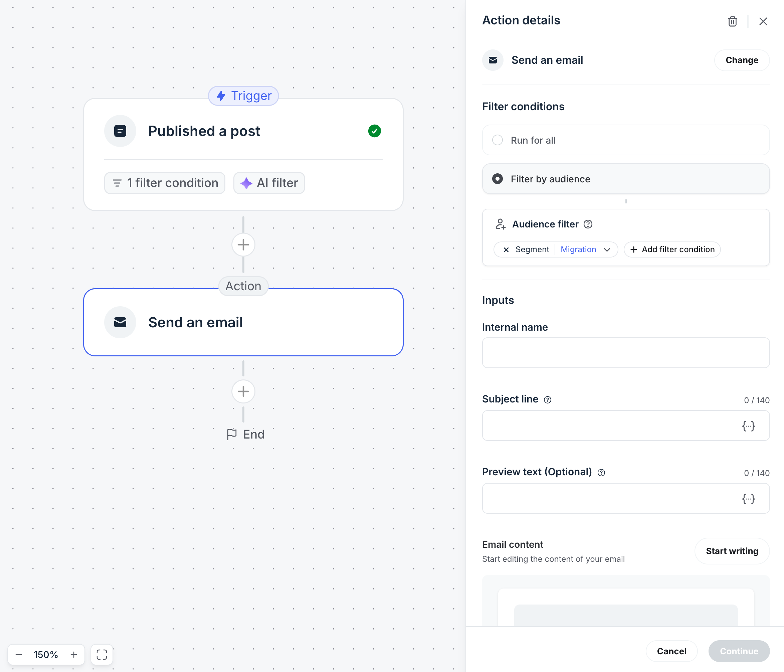Screen dimensions: 784x672
Task: Focus the Internal name input field
Action: click(625, 353)
